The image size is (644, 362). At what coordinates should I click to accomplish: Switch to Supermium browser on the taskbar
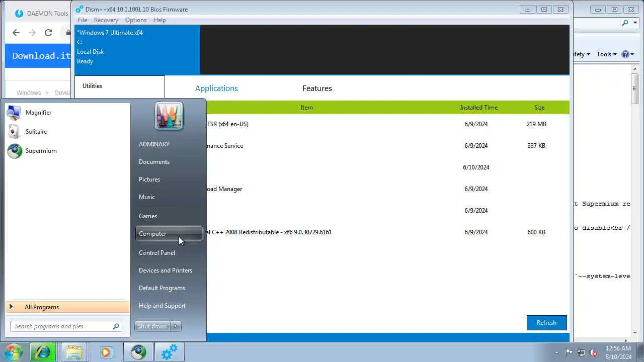pyautogui.click(x=138, y=352)
